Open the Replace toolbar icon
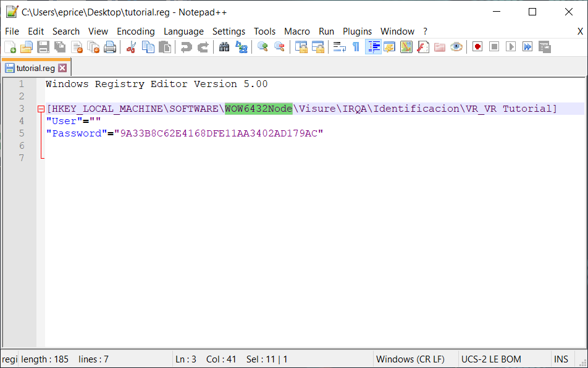This screenshot has width=588, height=368. 241,47
